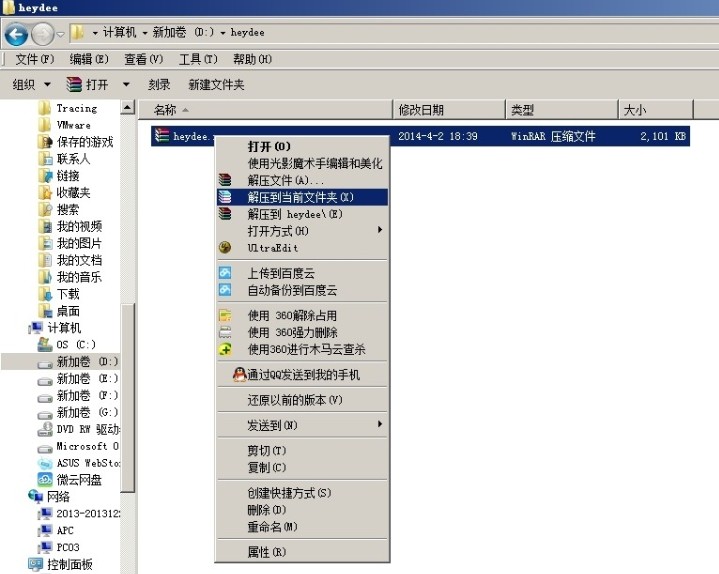Viewport: 719px width, 574px height.
Task: Click the Back navigation arrow button
Action: (x=16, y=34)
